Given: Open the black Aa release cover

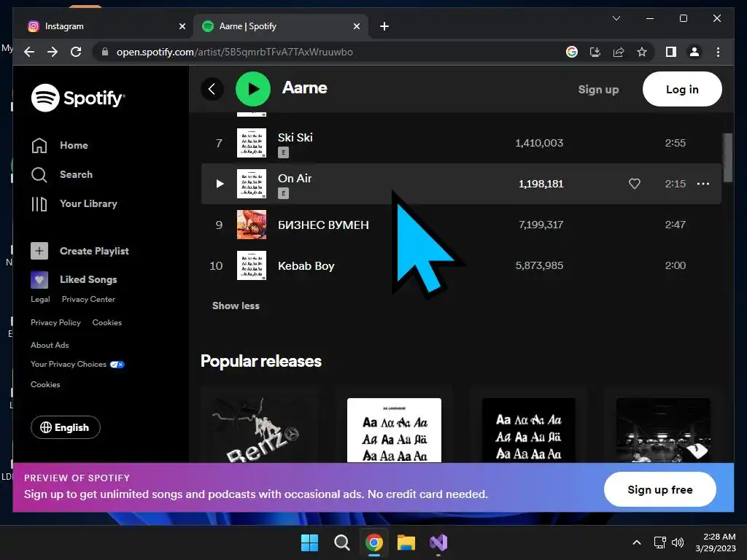Looking at the screenshot, I should [x=528, y=430].
